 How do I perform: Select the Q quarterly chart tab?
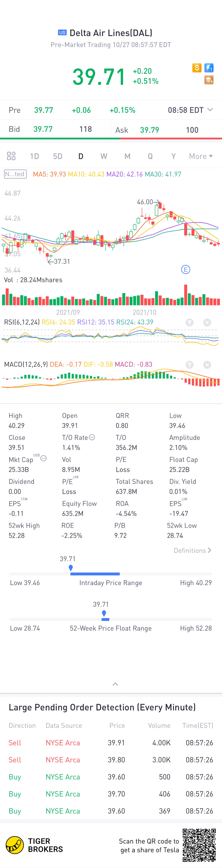[x=150, y=156]
